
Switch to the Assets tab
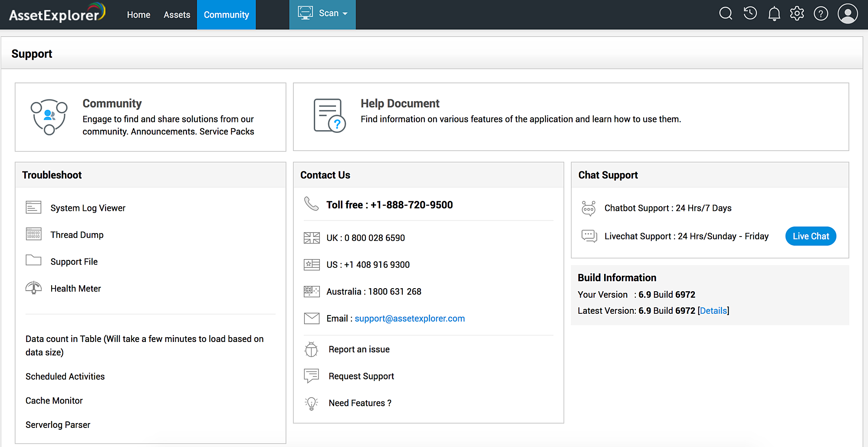[x=177, y=15]
